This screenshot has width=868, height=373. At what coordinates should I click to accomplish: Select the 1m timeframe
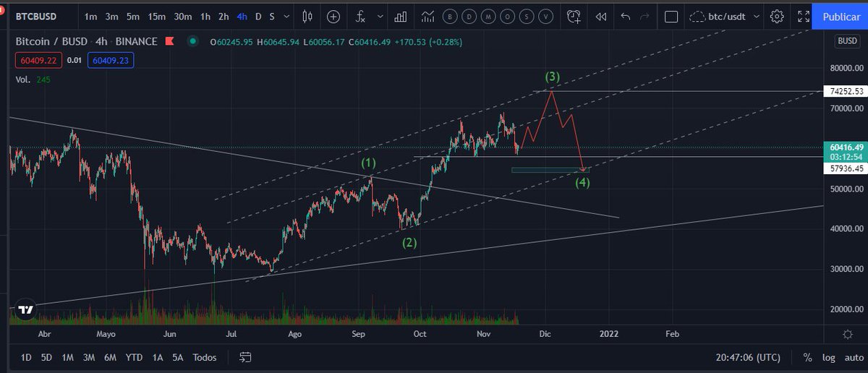(90, 16)
